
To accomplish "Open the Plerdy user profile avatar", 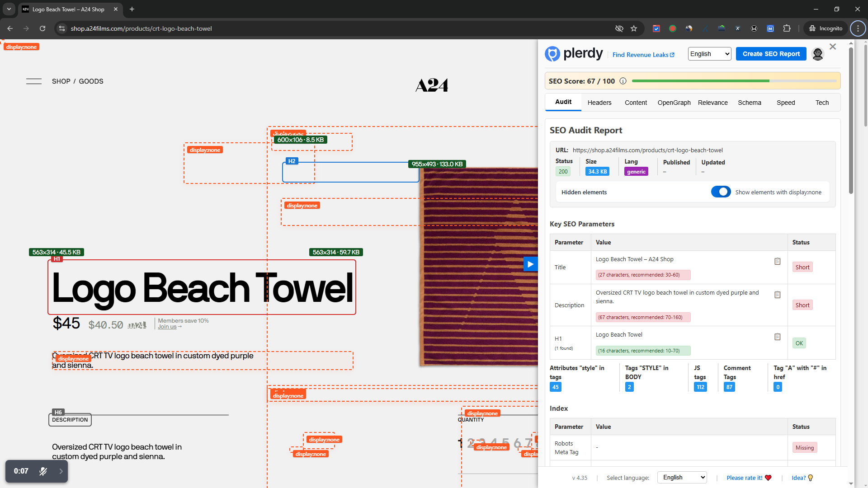I will 817,54.
